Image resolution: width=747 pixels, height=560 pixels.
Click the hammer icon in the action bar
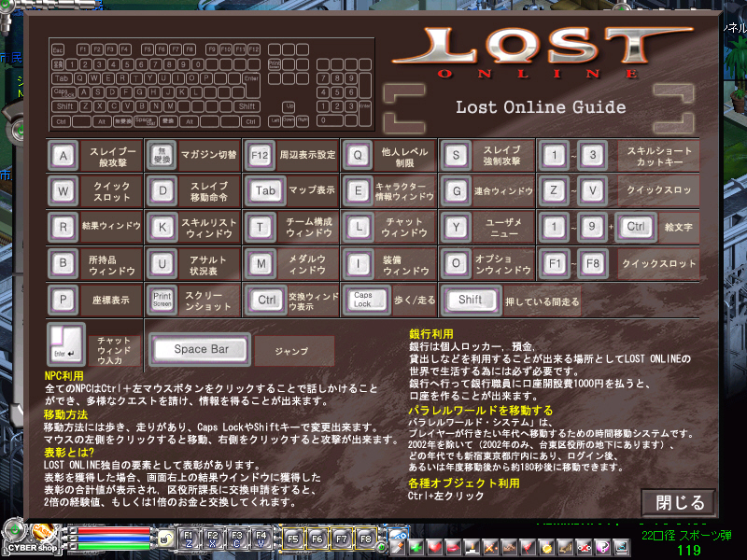398,547
